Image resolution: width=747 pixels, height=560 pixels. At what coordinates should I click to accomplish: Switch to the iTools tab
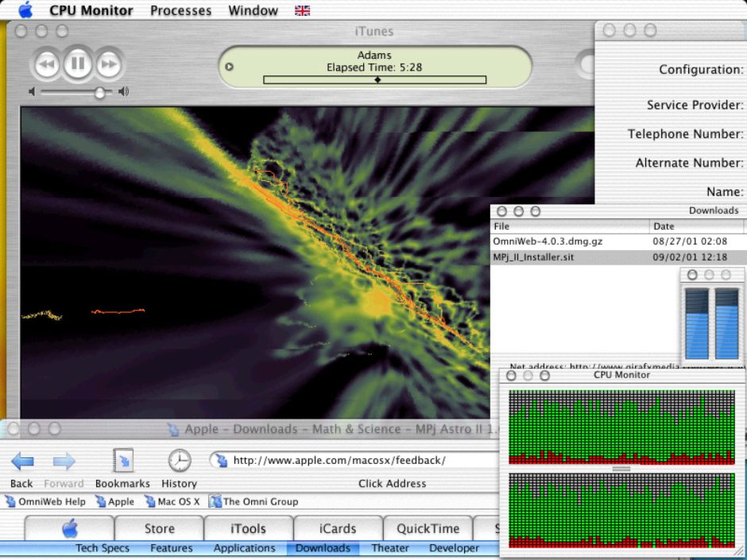click(248, 528)
